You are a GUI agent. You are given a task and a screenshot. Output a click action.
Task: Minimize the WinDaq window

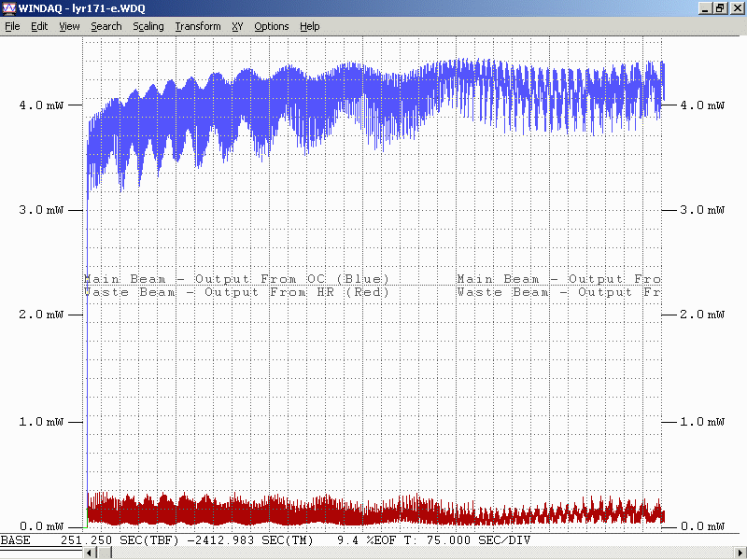click(x=705, y=8)
